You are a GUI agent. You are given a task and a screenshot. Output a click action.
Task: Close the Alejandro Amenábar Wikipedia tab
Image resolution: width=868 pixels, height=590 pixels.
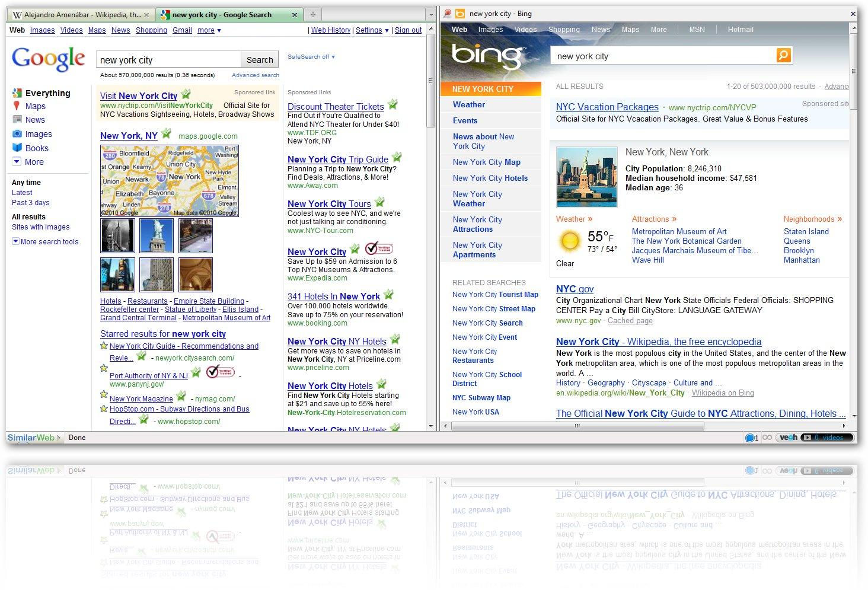click(x=147, y=15)
